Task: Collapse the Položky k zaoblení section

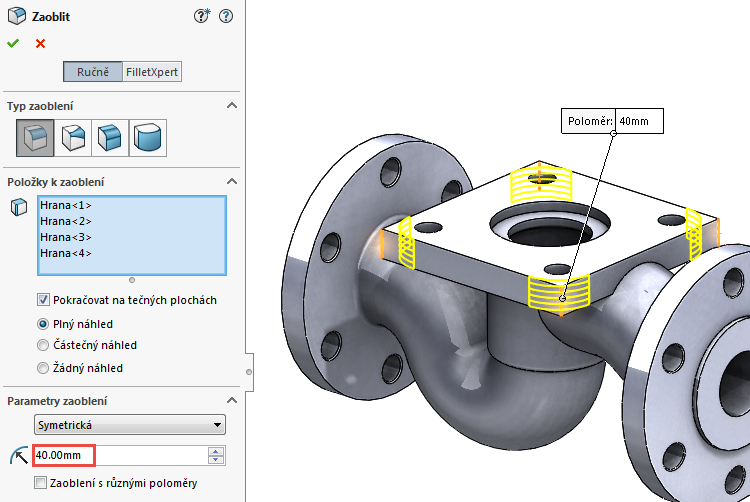Action: coord(232,182)
